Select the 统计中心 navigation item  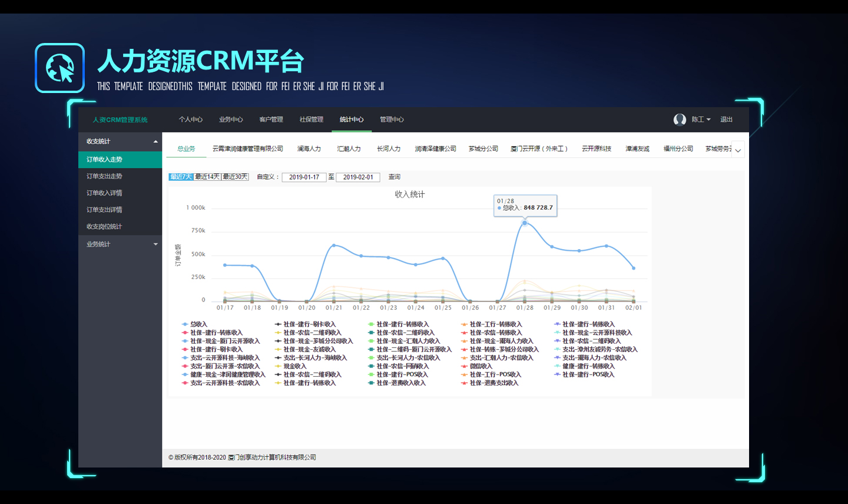point(352,120)
